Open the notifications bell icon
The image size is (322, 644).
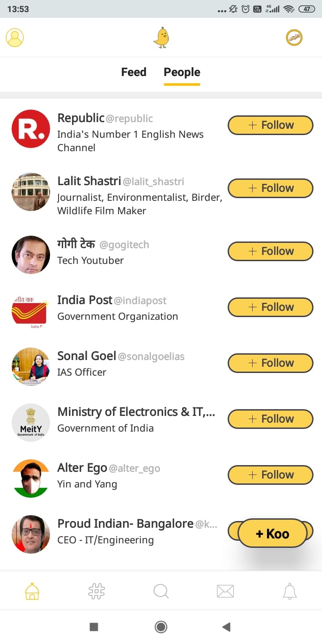[290, 591]
